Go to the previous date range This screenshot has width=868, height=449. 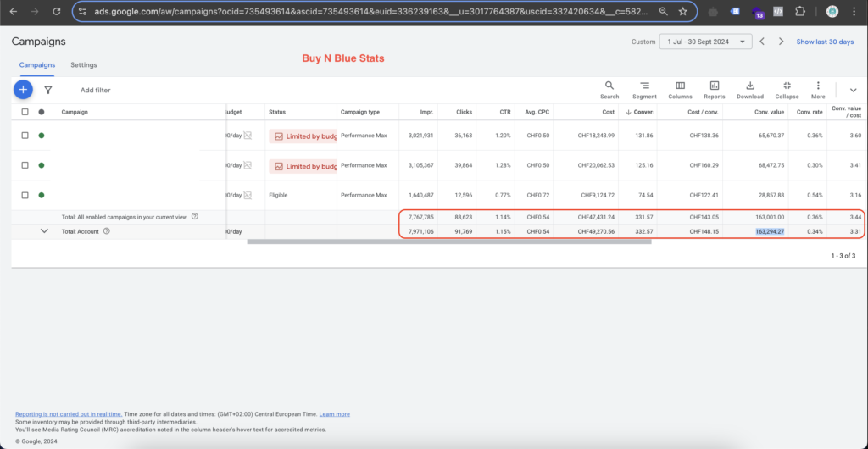click(762, 42)
